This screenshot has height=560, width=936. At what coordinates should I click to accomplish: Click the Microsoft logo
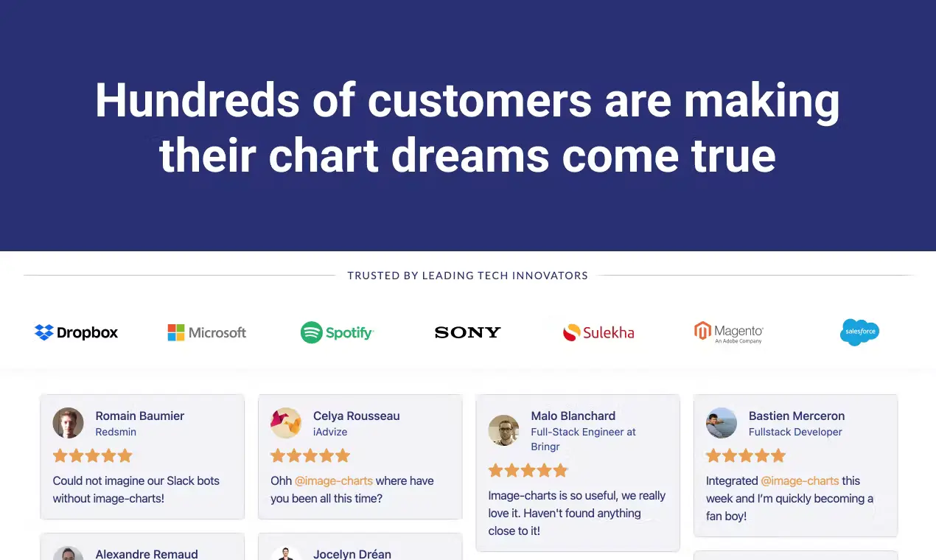(x=207, y=332)
